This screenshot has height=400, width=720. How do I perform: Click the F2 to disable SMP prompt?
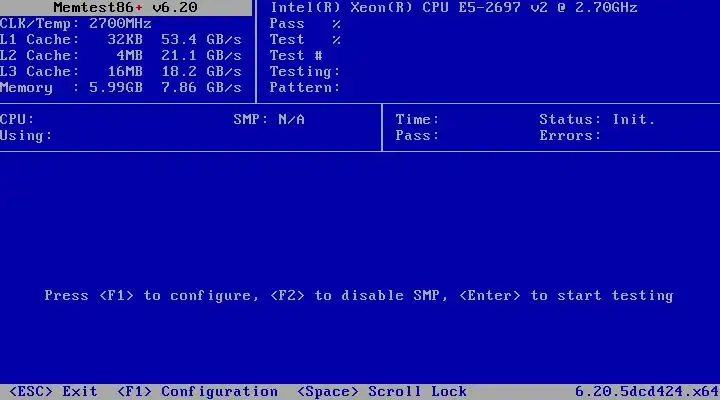(359, 295)
